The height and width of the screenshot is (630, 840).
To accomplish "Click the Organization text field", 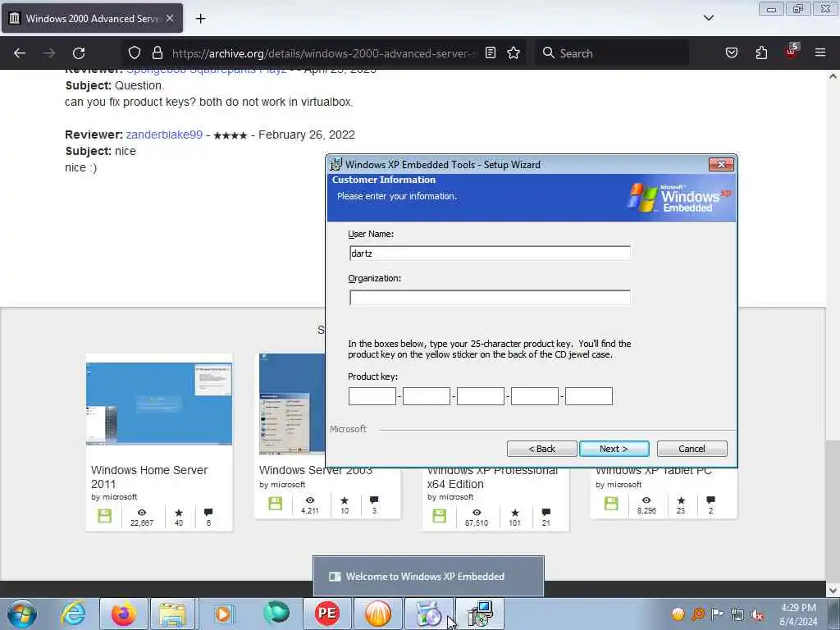I will (490, 297).
